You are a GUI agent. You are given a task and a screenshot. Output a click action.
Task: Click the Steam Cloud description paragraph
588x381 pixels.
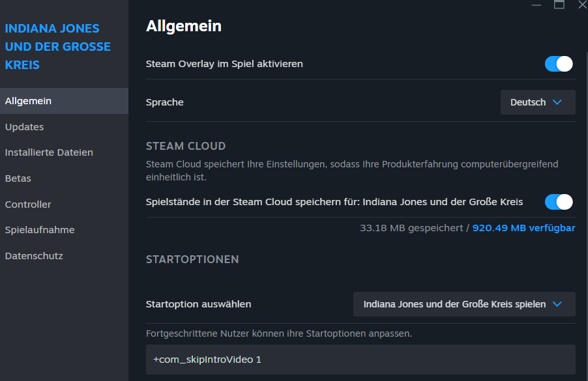[x=352, y=171]
